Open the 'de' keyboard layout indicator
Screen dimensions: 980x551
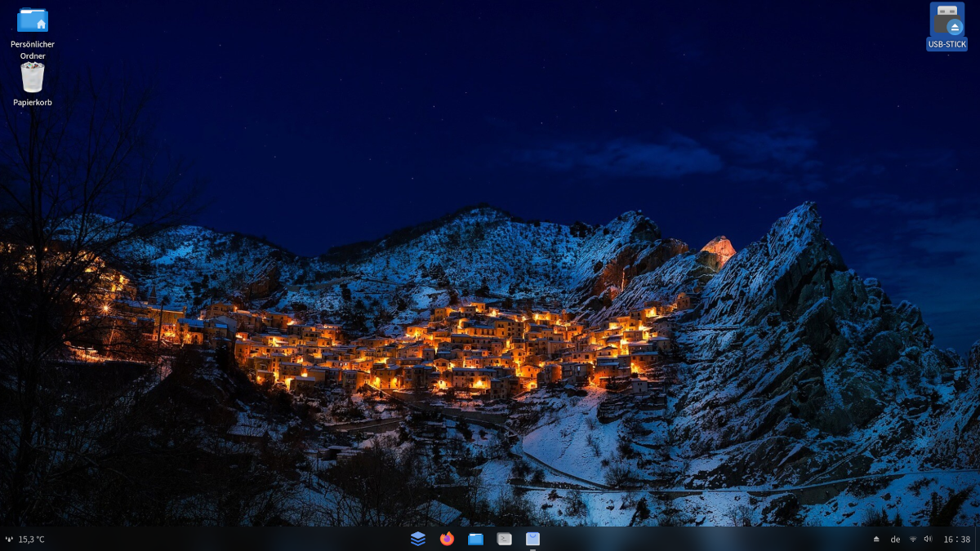click(x=895, y=540)
